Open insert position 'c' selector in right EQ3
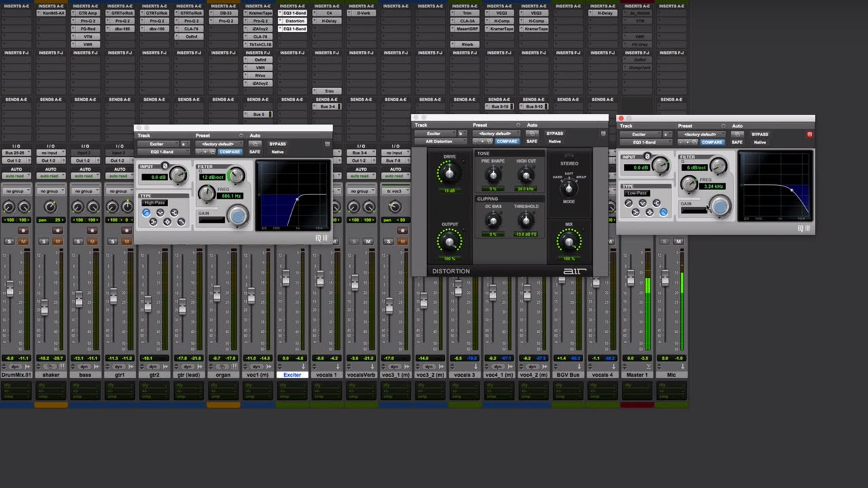The height and width of the screenshot is (488, 868). [666, 134]
